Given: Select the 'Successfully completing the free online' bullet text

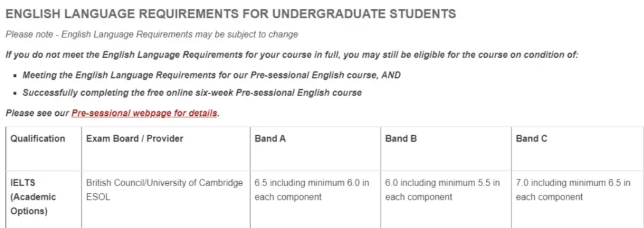Looking at the screenshot, I should point(192,93).
